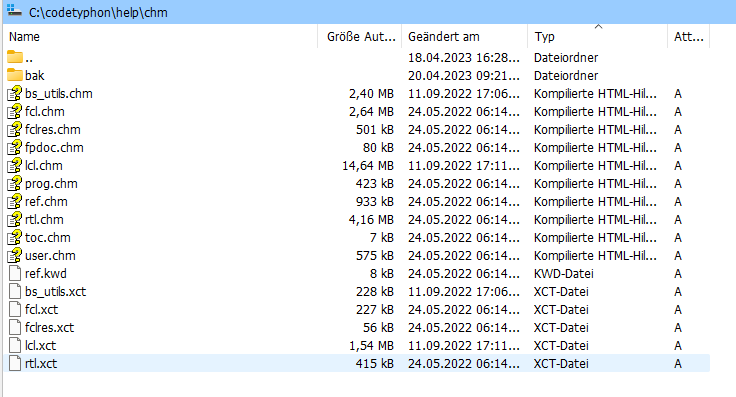Screen dimensions: 736x397
Task: Click the 4,16 MB size of rtl.chm
Action: (x=371, y=219)
